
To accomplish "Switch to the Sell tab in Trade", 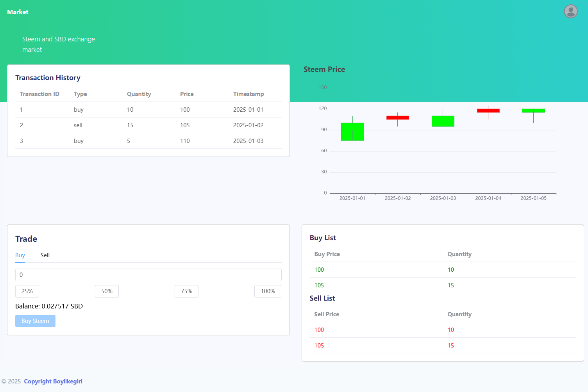I will (x=45, y=255).
